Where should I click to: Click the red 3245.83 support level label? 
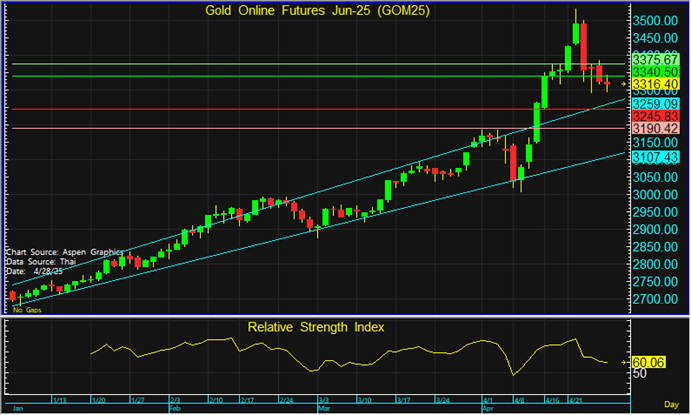coord(657,116)
